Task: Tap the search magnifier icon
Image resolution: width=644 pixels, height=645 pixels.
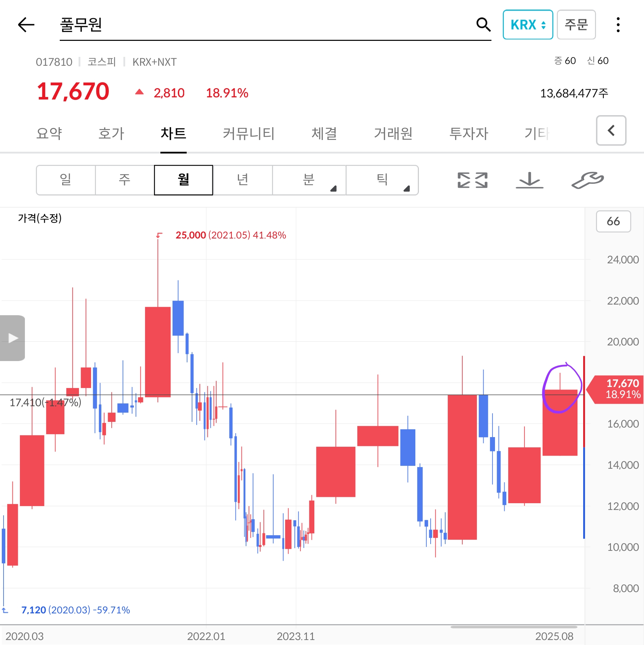Action: pyautogui.click(x=483, y=25)
